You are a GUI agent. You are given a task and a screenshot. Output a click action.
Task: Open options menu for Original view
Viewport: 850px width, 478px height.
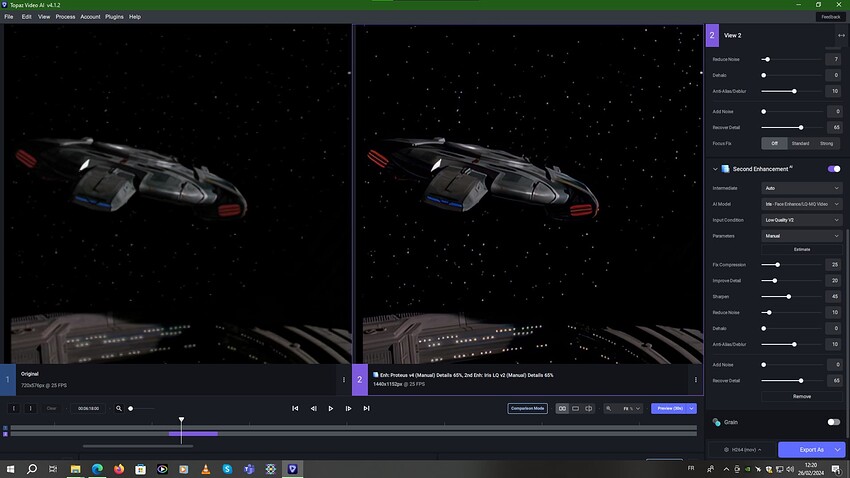click(344, 379)
